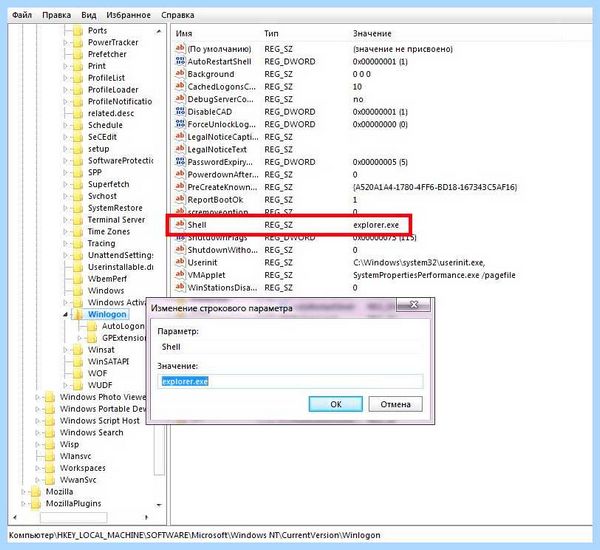The height and width of the screenshot is (550, 600).
Task: Select the DebugServerCommand value name
Action: click(220, 99)
